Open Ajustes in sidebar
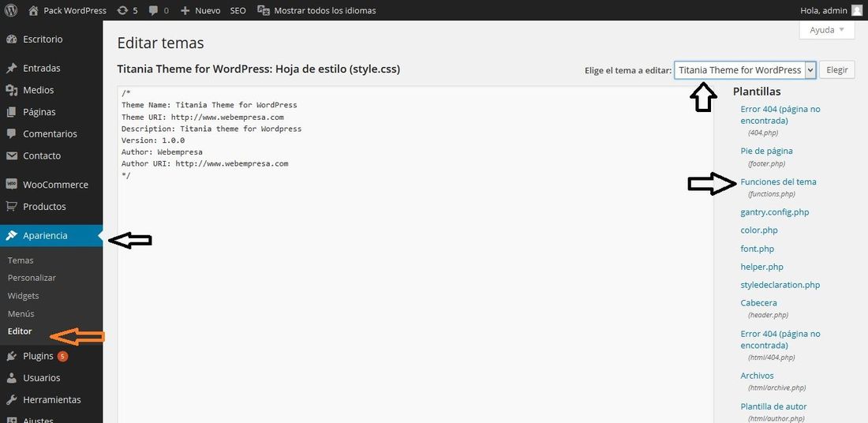Screen dimensions: 868x423 pyautogui.click(x=38, y=419)
